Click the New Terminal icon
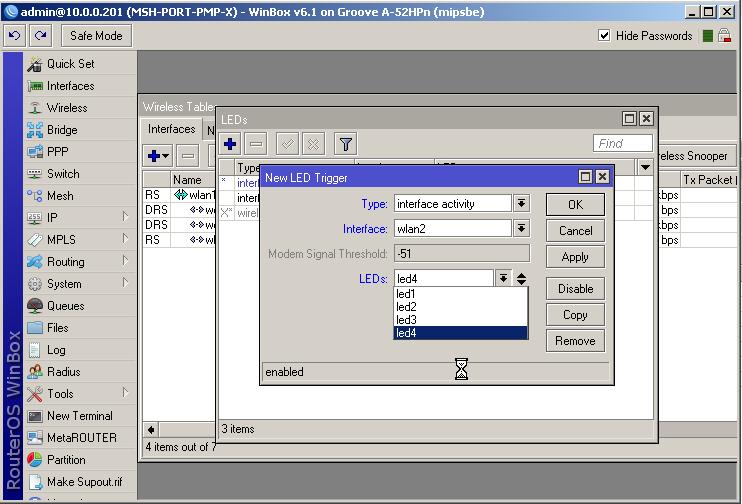This screenshot has height=504, width=742. click(35, 416)
